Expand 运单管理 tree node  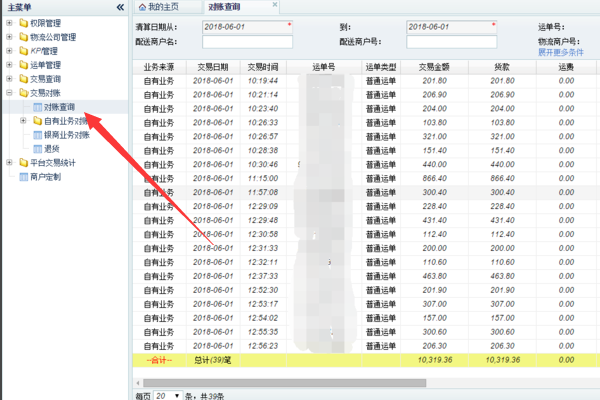coord(10,65)
